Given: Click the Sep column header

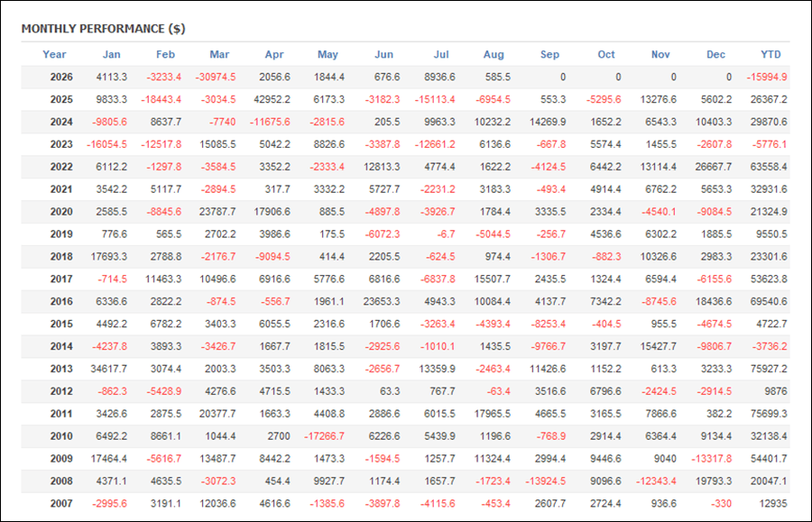Looking at the screenshot, I should (x=549, y=54).
